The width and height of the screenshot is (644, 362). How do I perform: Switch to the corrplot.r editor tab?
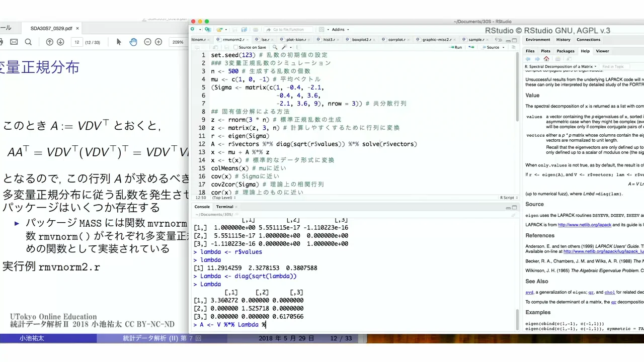pos(396,40)
